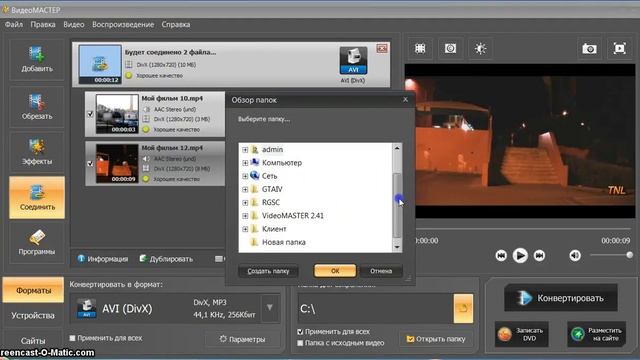Close the Обзор папок dialog
The height and width of the screenshot is (360, 640).
pyautogui.click(x=405, y=100)
